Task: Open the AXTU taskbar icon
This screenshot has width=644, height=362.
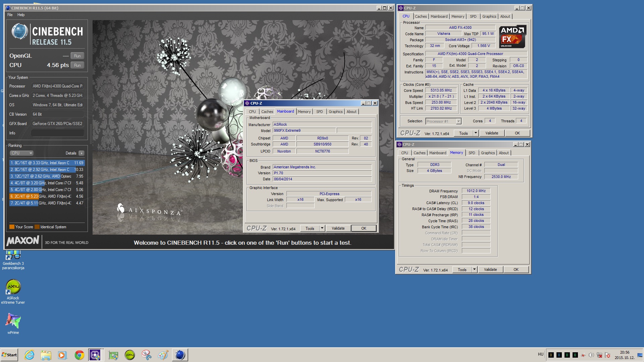Action: coord(130,355)
